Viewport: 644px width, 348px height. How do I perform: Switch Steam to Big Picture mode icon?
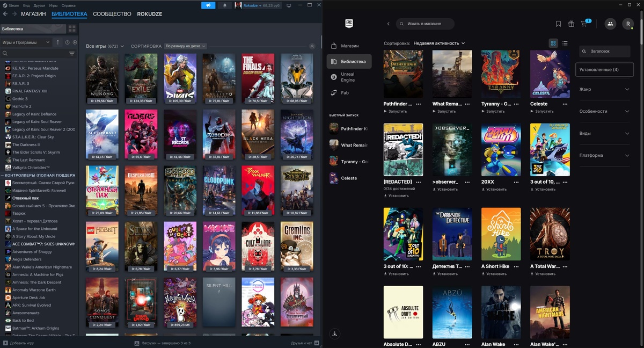coord(289,5)
